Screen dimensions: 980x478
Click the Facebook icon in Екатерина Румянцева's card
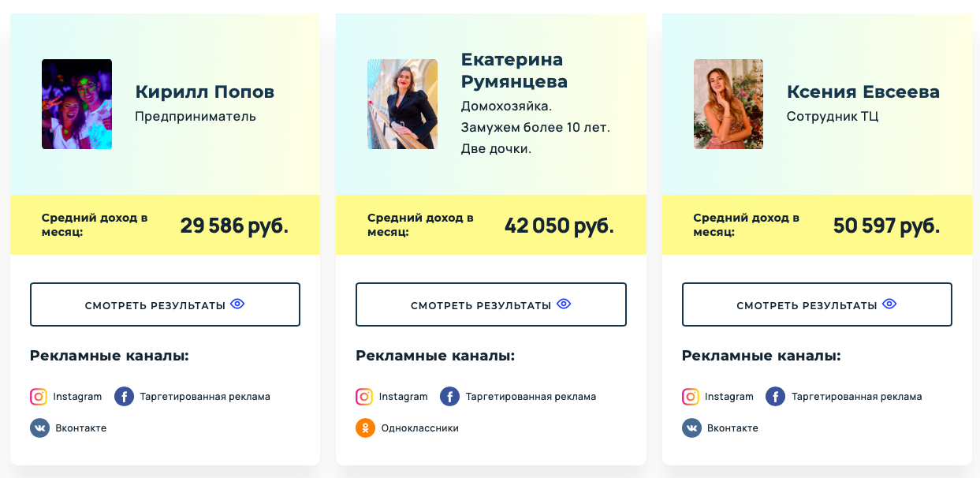[449, 397]
